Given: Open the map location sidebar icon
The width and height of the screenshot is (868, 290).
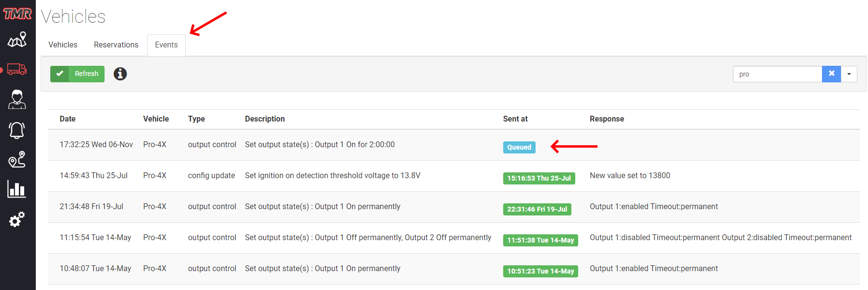Looking at the screenshot, I should tap(17, 39).
